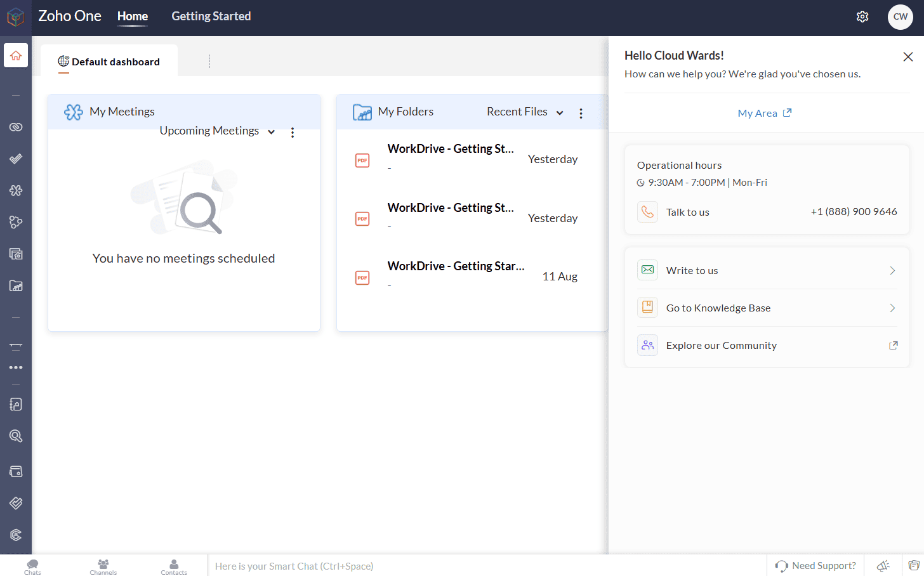Click the CW profile avatar
Viewport: 924px width, 576px height.
(900, 16)
